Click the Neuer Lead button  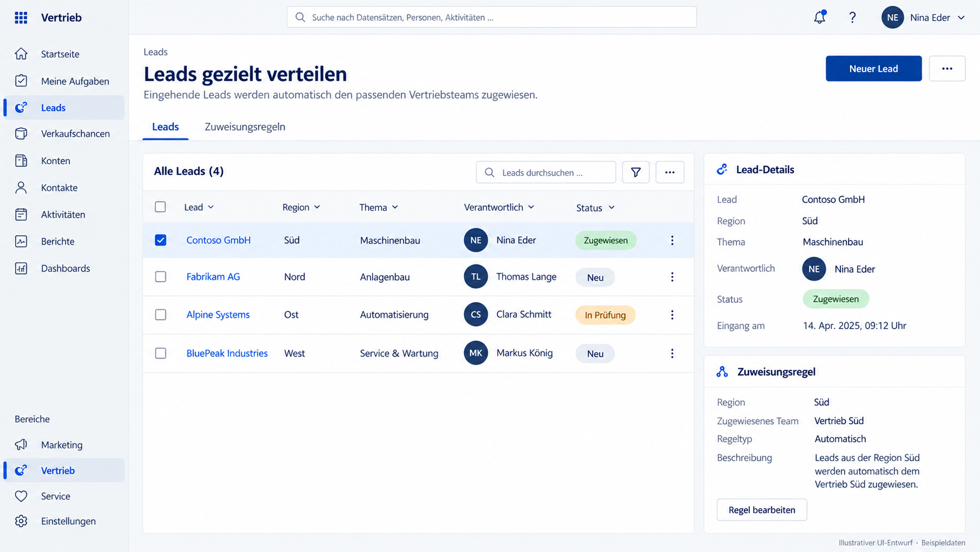click(x=873, y=69)
